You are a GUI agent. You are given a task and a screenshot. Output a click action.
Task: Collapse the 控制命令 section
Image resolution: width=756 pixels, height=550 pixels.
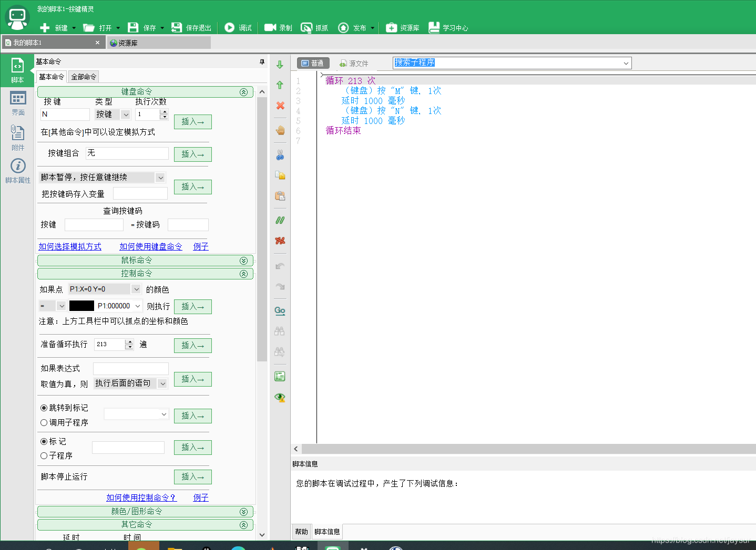click(x=243, y=274)
